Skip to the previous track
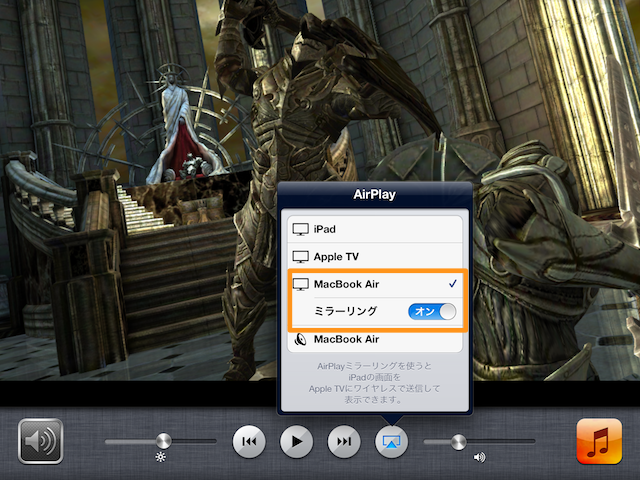Viewport: 640px width, 480px height. click(x=249, y=441)
